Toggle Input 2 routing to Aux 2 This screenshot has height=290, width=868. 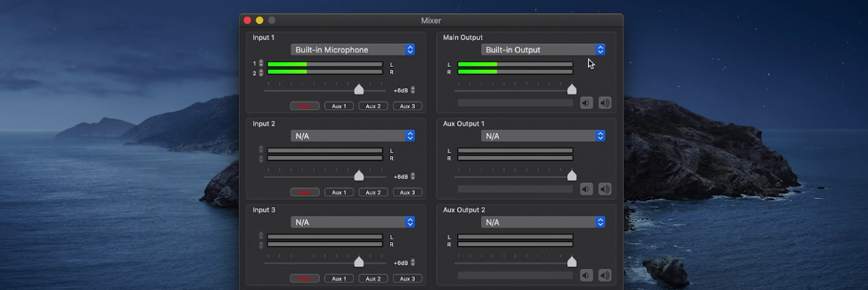[x=373, y=192]
